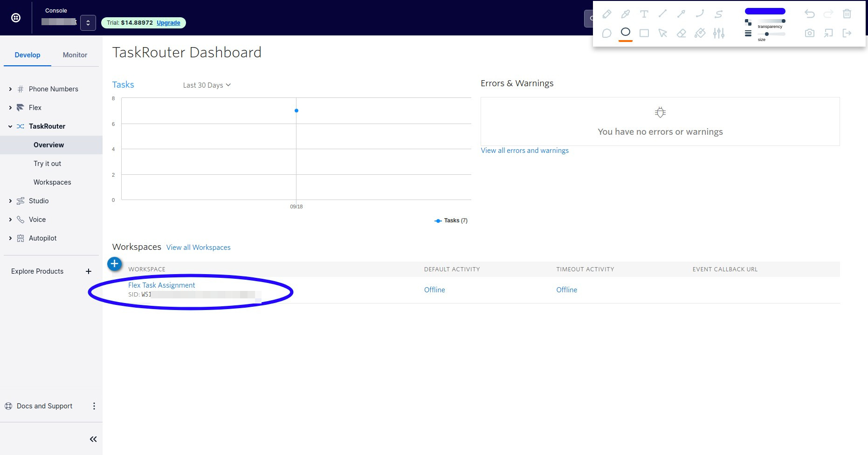Click the Twilio logo home icon
This screenshot has width=868, height=455.
pyautogui.click(x=16, y=18)
